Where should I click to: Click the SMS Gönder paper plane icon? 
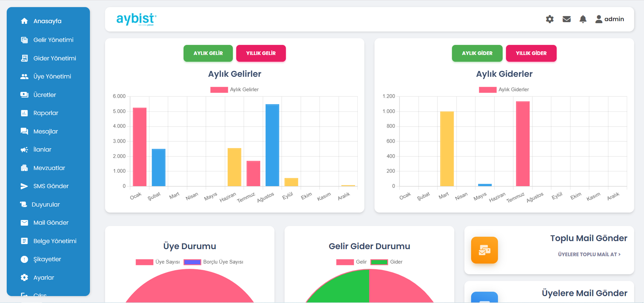(x=24, y=186)
